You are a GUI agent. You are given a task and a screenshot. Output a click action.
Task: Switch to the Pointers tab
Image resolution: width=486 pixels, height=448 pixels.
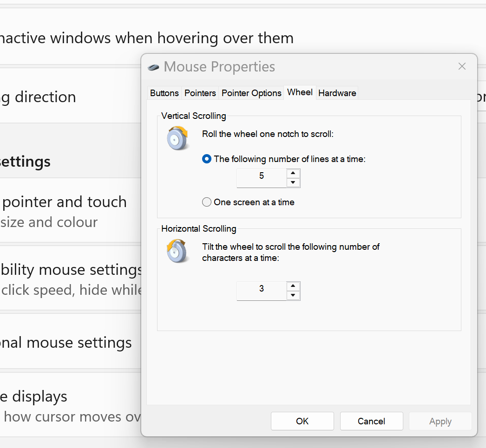pyautogui.click(x=200, y=93)
